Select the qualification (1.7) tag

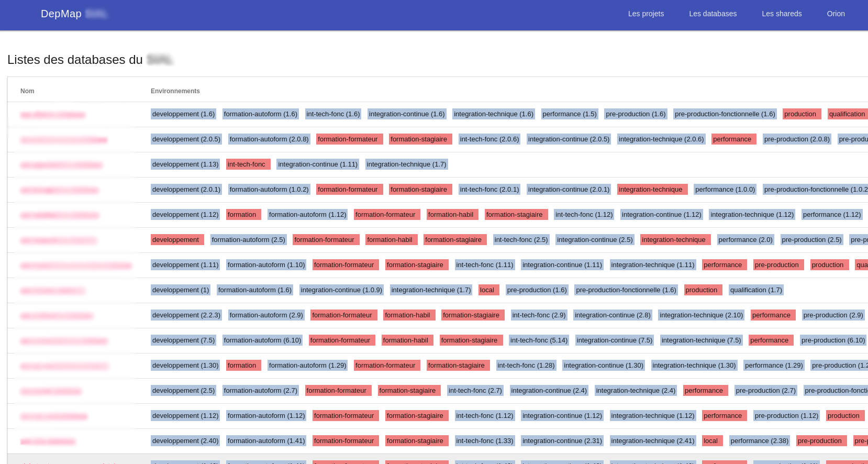(x=755, y=290)
